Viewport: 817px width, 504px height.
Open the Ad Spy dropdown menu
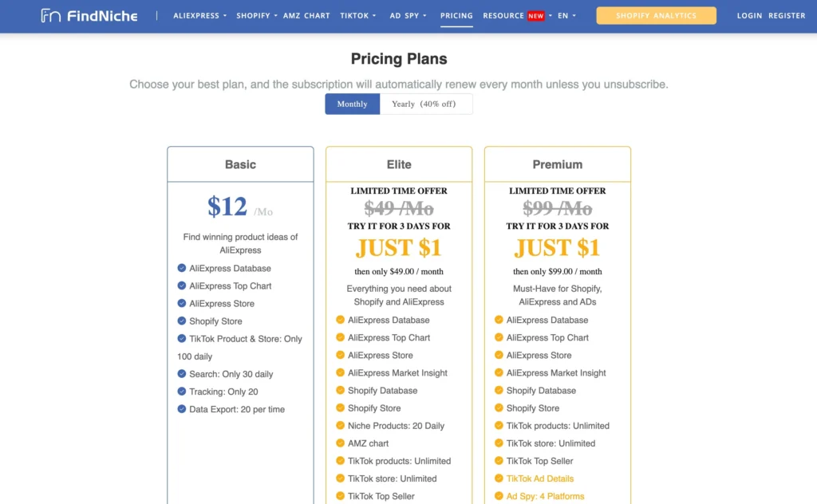[x=408, y=16]
